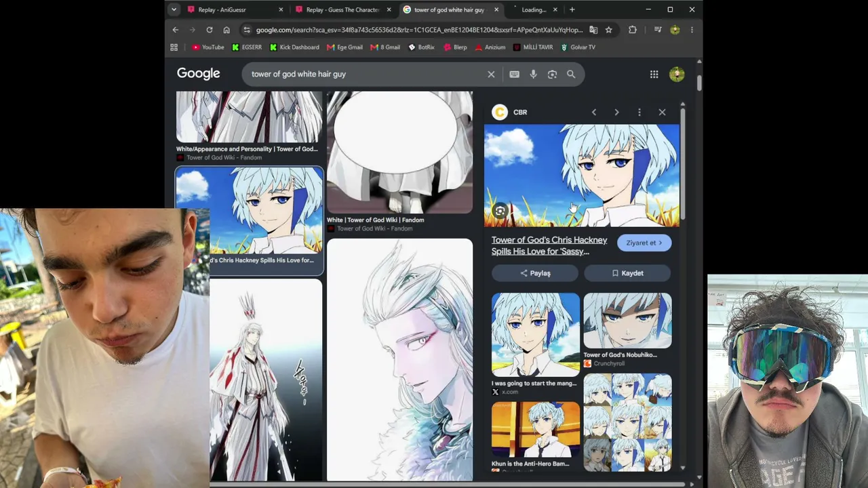Open the apps grid in bookmarks bar
The width and height of the screenshot is (868, 488).
(174, 47)
